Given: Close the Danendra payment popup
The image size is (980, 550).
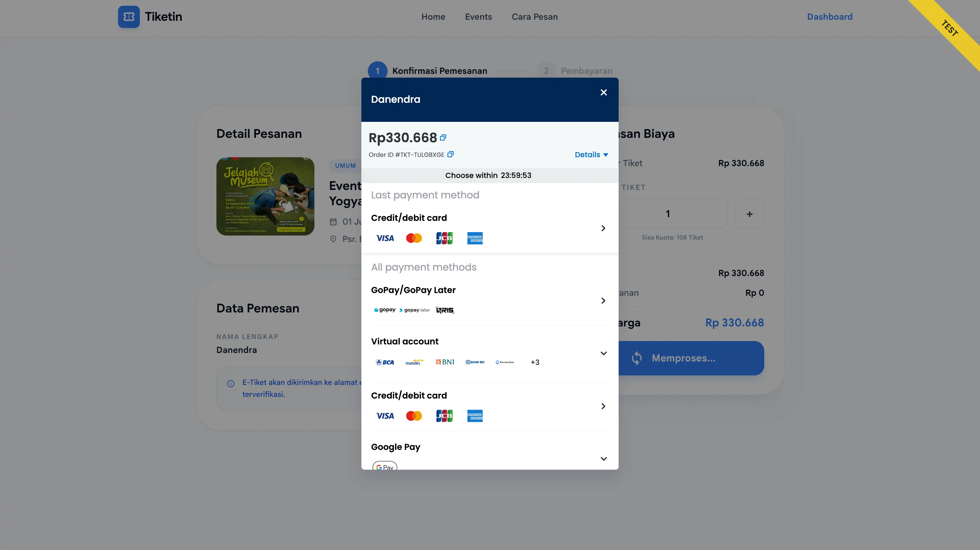Looking at the screenshot, I should pos(603,93).
